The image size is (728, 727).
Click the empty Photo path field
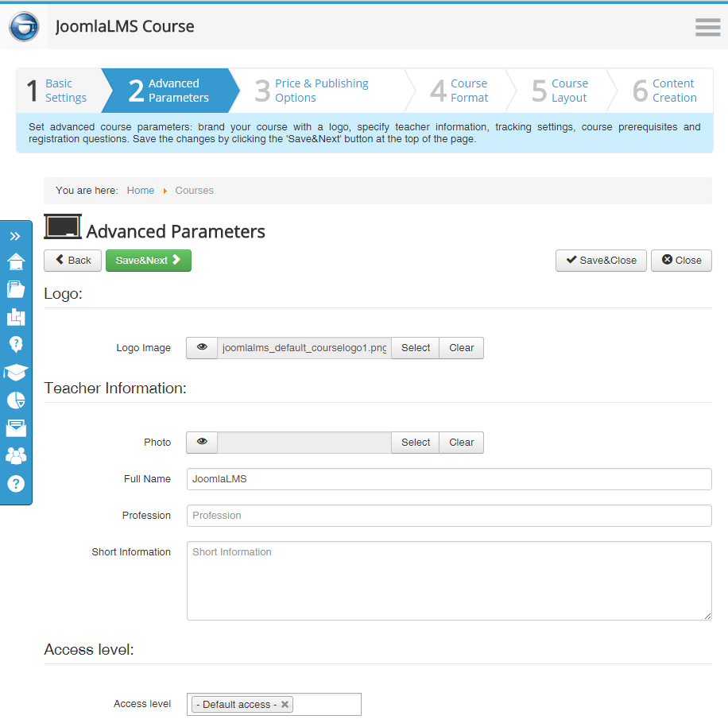[x=304, y=443]
